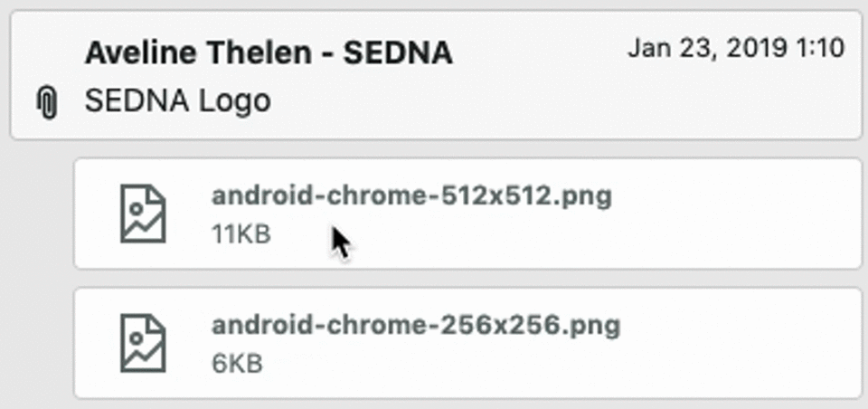
Task: Click the gray gap between the attachment cards
Action: point(467,278)
